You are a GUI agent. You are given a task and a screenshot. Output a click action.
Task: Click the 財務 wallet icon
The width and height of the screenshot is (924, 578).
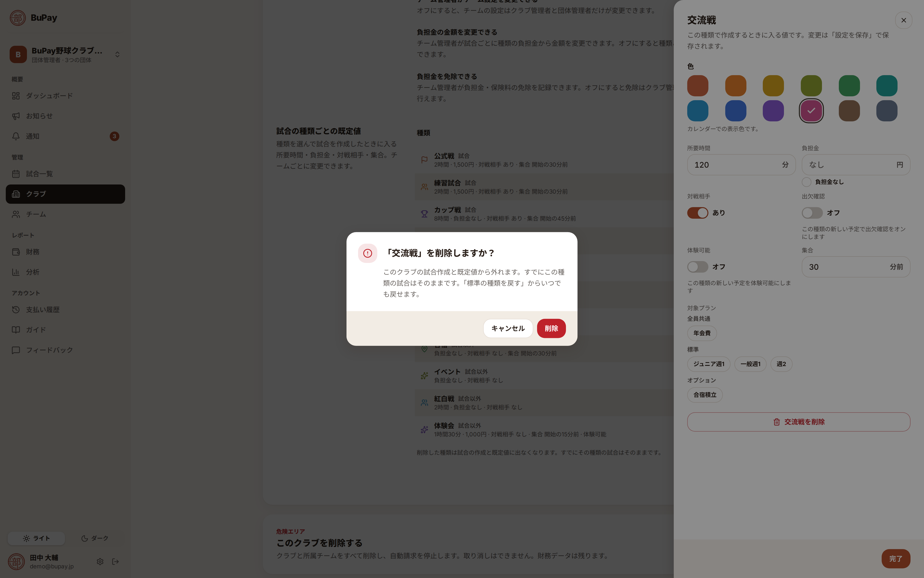(x=16, y=252)
